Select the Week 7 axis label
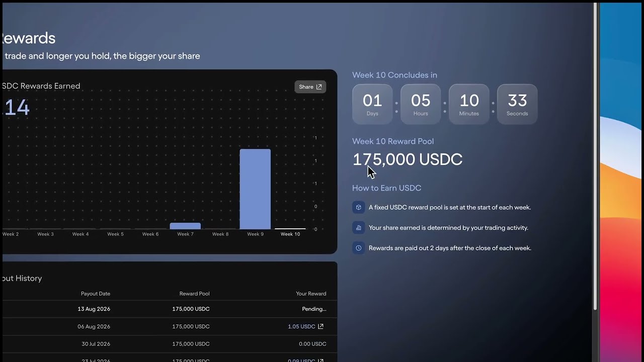Image resolution: width=644 pixels, height=362 pixels. pyautogui.click(x=185, y=234)
